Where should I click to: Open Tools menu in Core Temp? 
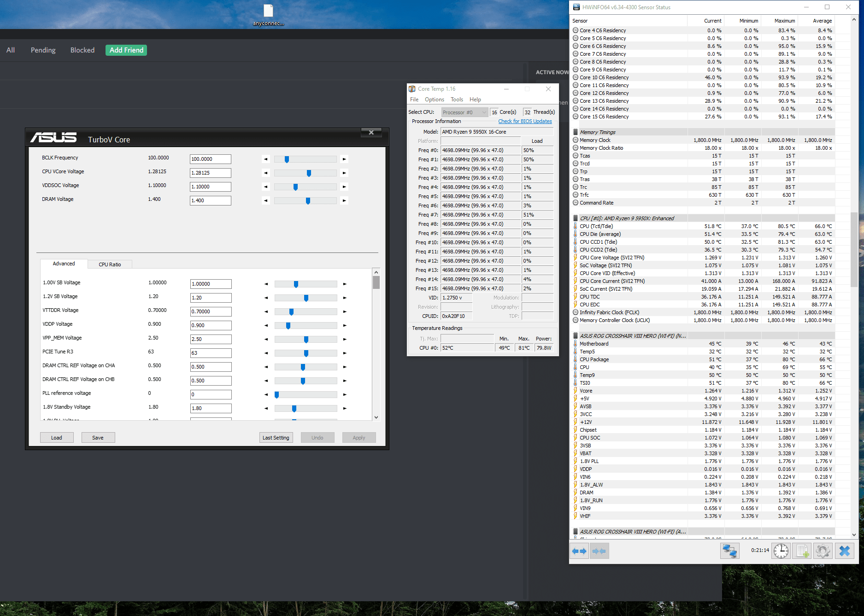[x=457, y=100]
